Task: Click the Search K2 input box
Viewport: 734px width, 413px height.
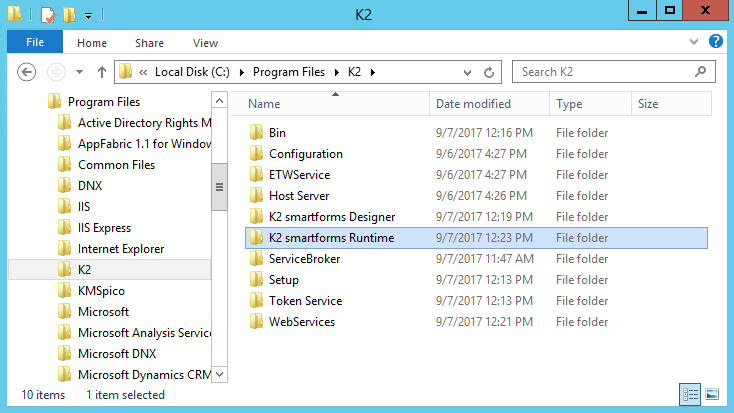Action: tap(604, 72)
